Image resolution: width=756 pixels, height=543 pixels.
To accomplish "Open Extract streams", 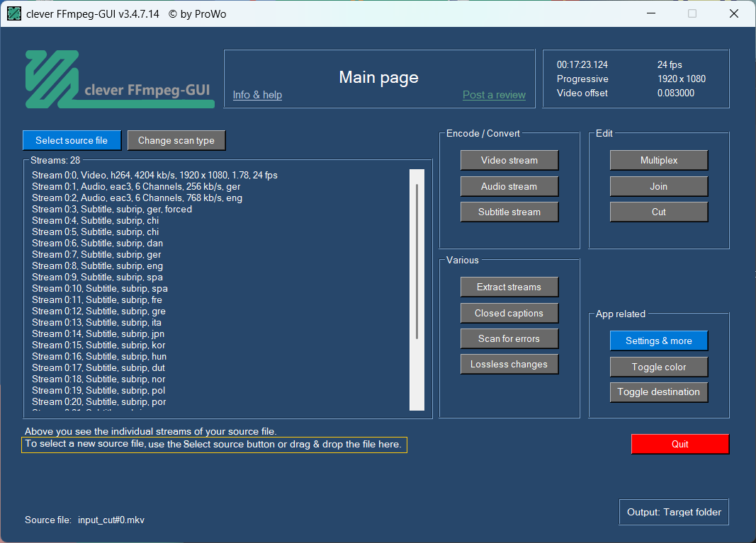I will [x=509, y=287].
